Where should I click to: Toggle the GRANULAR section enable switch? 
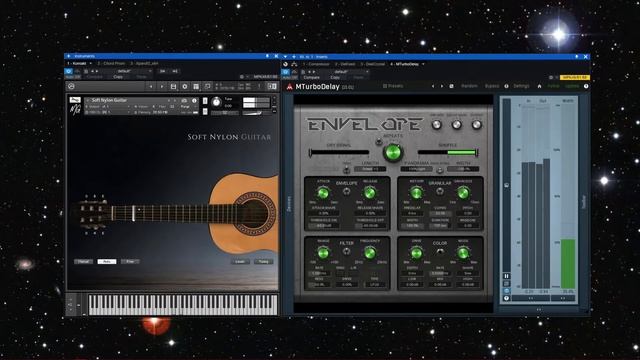(440, 191)
